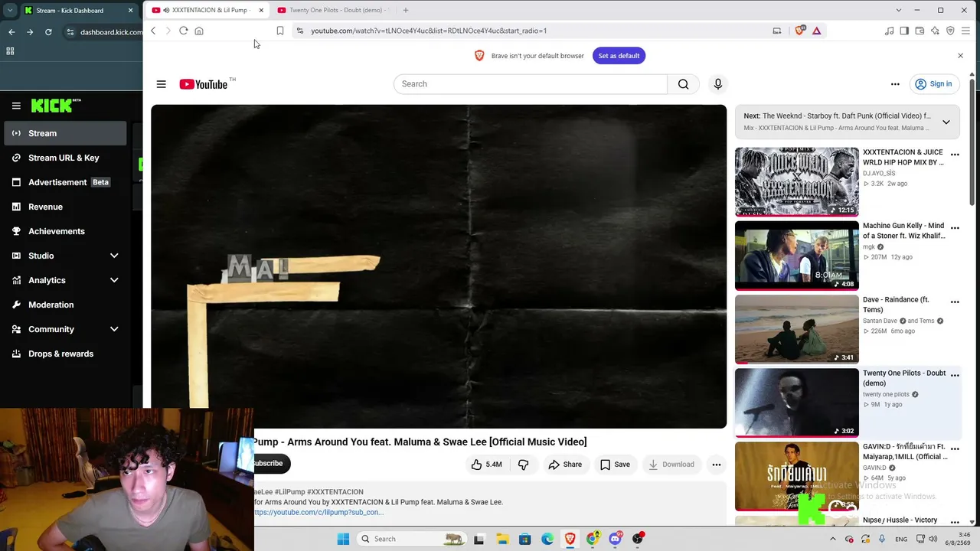Open File Explorer from the taskbar

502,539
